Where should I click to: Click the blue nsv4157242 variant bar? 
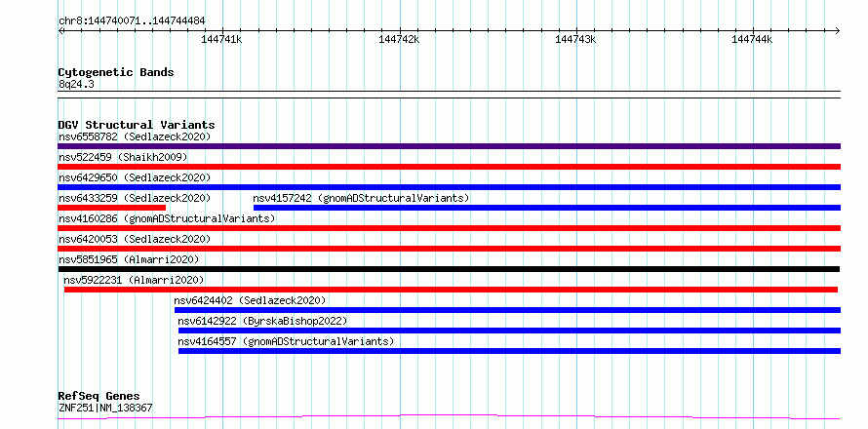[547, 208]
